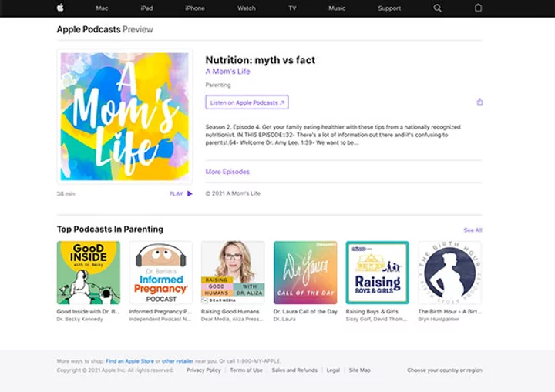Open the iPhone menu
Image resolution: width=555 pixels, height=392 pixels.
(195, 8)
